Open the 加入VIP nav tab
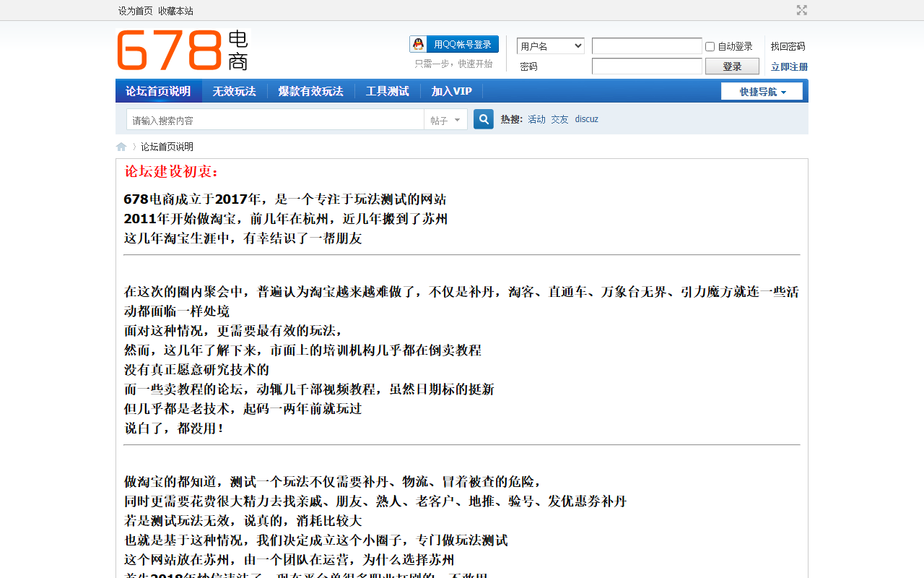This screenshot has width=924, height=578. [x=452, y=91]
